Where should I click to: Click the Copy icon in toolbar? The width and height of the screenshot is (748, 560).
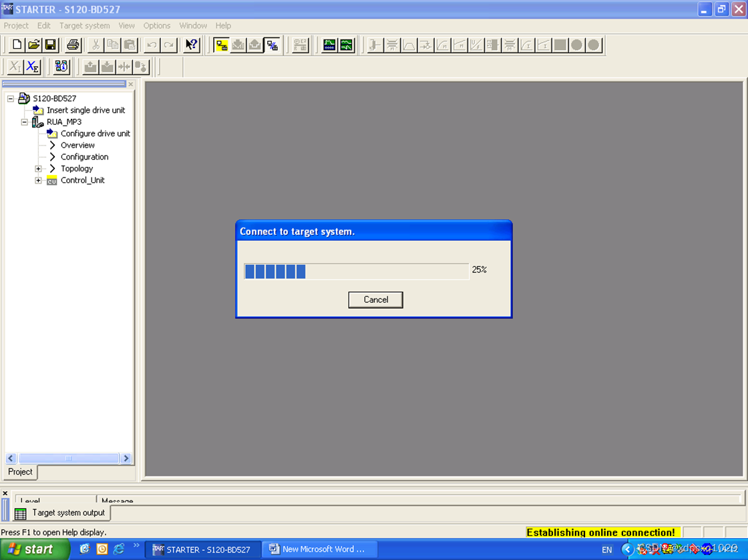coord(113,45)
